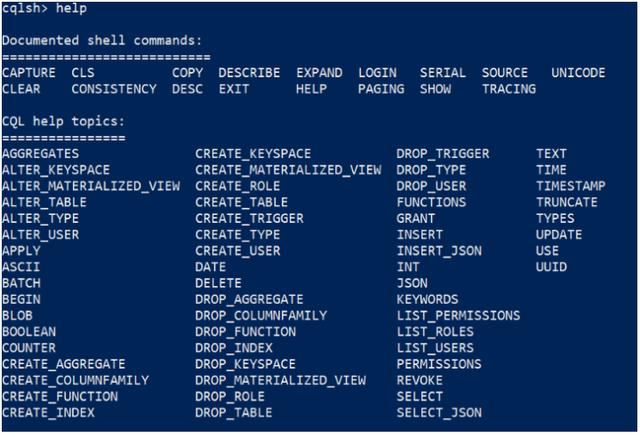Select the DESCRIBE shell command word
Viewport: 640px width, 437px height.
(x=249, y=73)
